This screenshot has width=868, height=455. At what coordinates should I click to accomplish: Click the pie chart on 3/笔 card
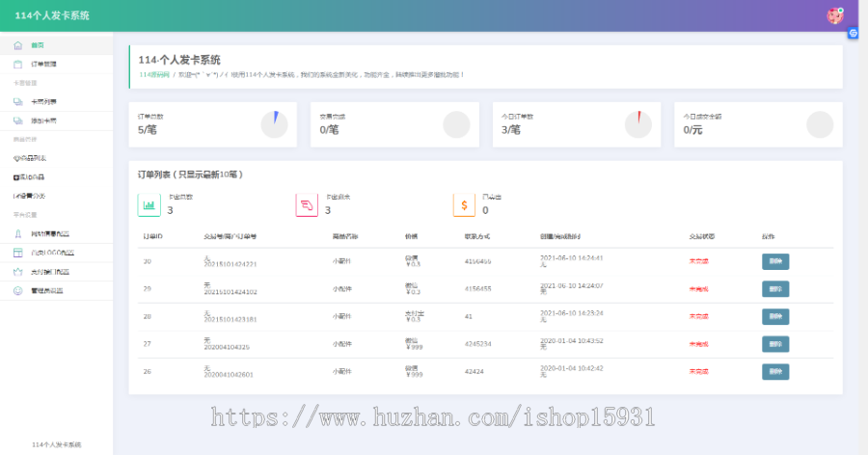pos(638,124)
